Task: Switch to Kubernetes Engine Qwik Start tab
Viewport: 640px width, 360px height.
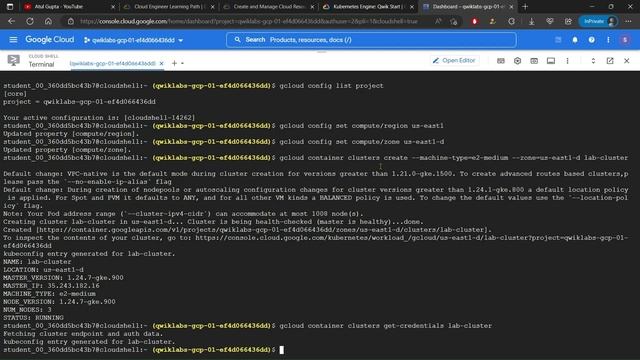Action: pos(368,7)
